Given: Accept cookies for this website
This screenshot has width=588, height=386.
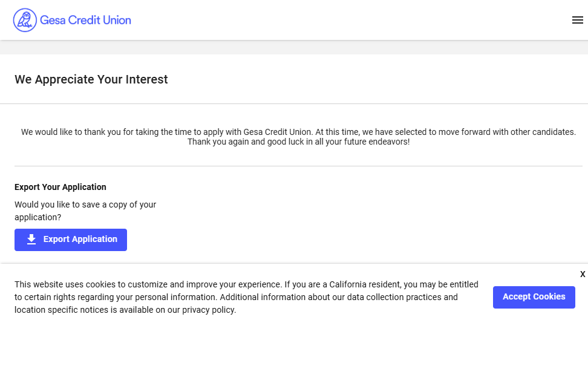Looking at the screenshot, I should (x=534, y=297).
